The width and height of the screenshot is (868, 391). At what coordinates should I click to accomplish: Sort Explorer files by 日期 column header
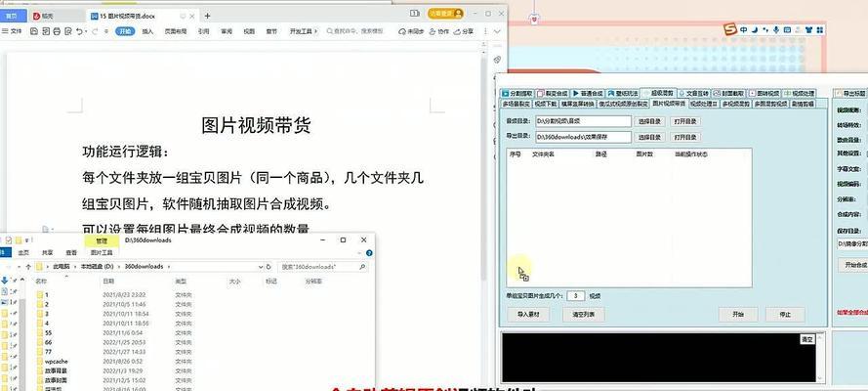coord(108,282)
